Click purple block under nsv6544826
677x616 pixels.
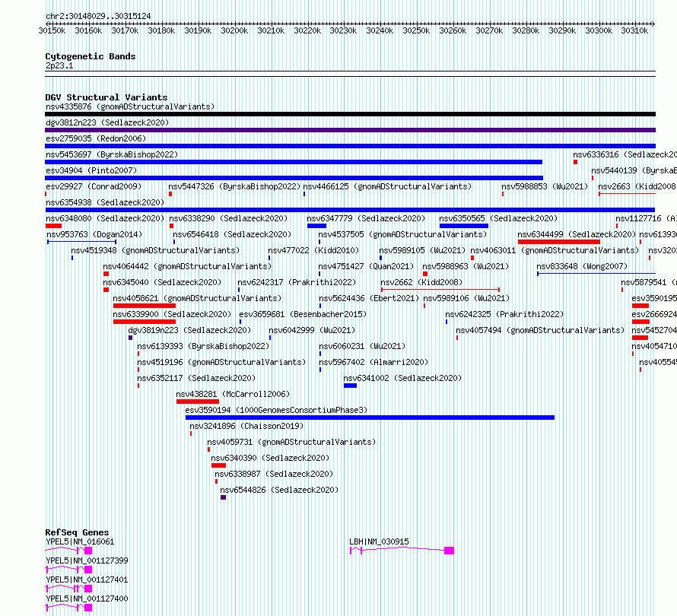(223, 497)
